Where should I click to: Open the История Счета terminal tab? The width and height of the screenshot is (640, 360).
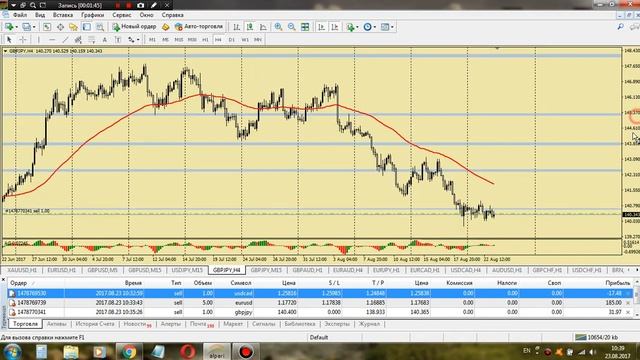95,324
